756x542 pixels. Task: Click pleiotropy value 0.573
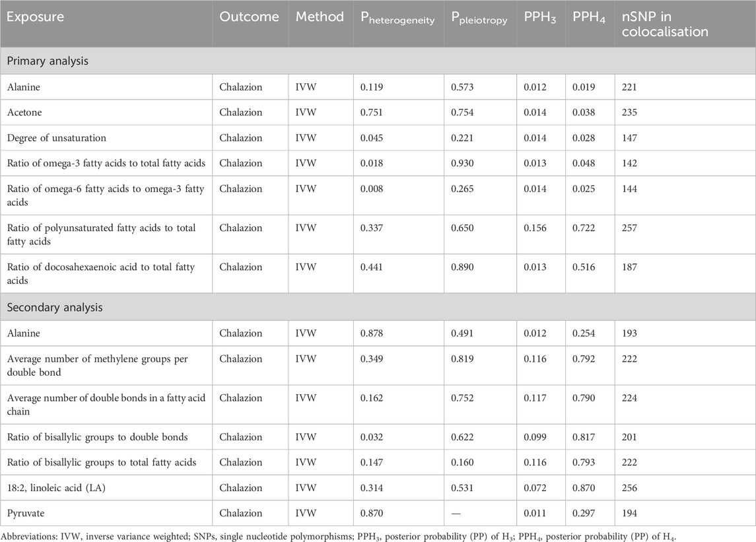click(x=462, y=87)
